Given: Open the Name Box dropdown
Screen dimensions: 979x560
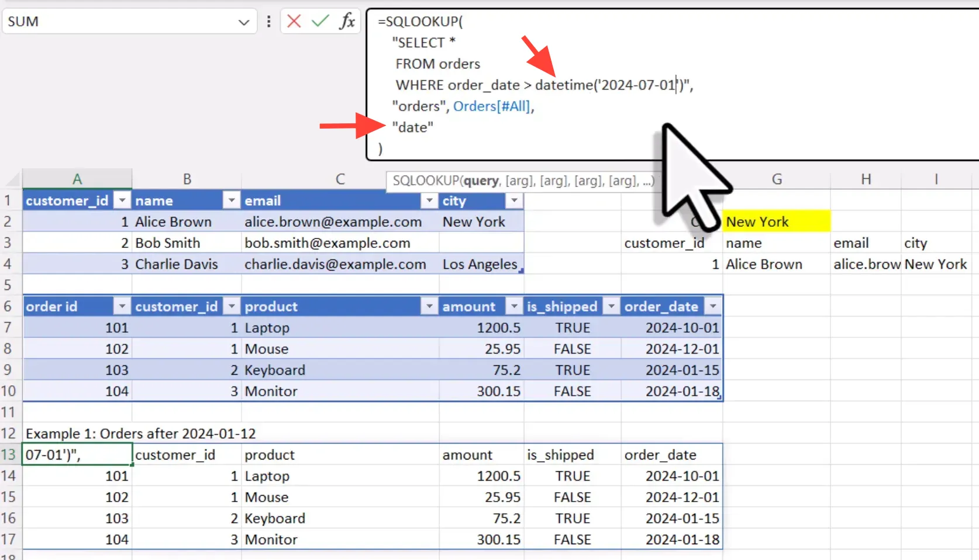Looking at the screenshot, I should (x=243, y=22).
